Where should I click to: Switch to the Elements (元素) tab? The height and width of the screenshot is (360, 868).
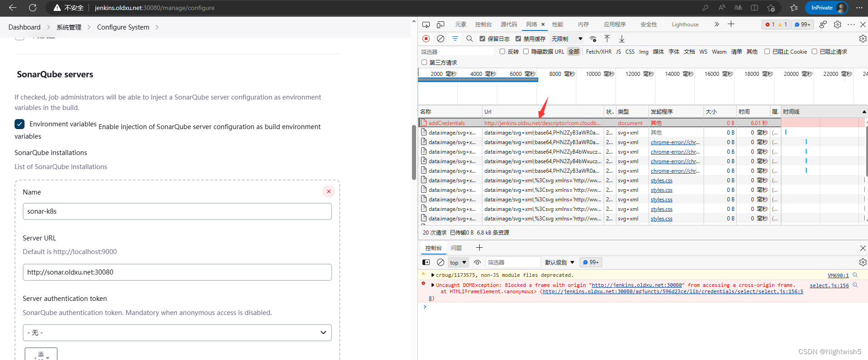461,25
